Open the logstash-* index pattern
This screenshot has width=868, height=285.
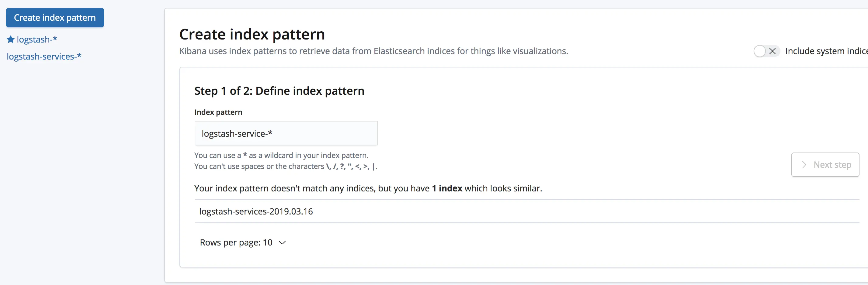tap(37, 40)
